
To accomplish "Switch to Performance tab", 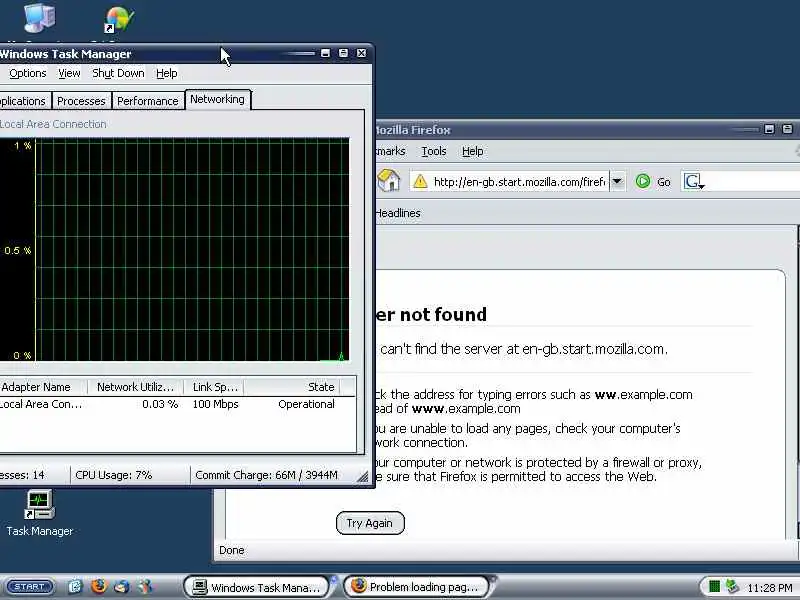I will point(147,101).
